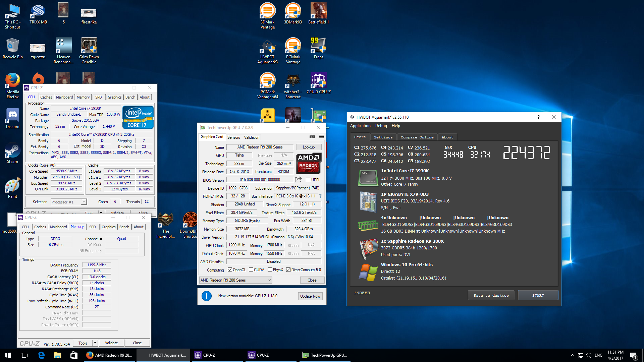This screenshot has height=362, width=644.
Task: Click the ENG language indicator in taskbar
Action: (598, 355)
